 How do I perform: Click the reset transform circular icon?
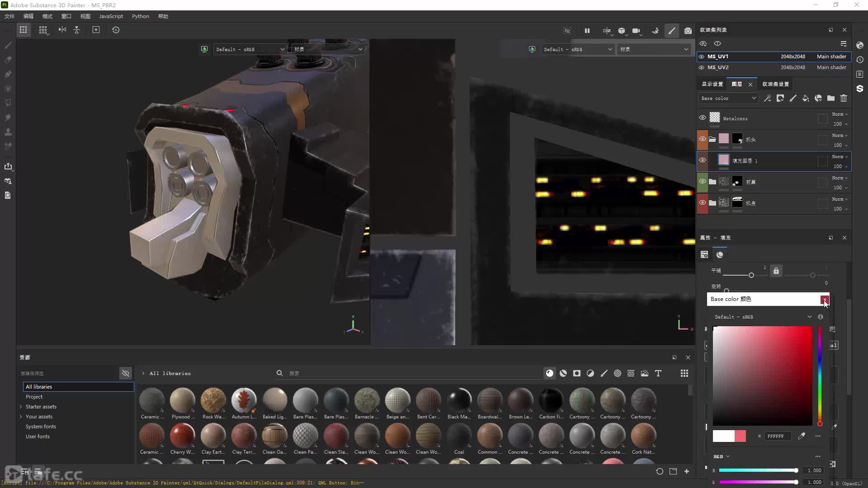(116, 30)
